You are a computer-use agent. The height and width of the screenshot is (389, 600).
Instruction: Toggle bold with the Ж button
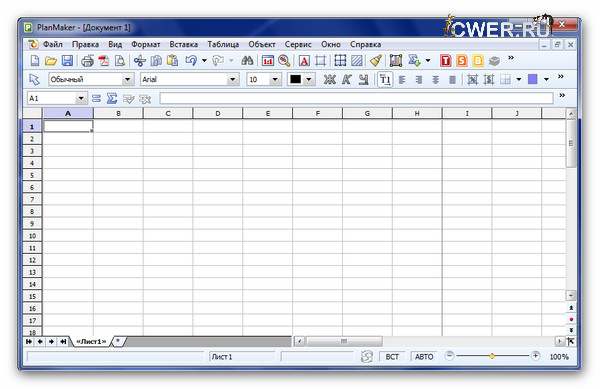pyautogui.click(x=330, y=80)
